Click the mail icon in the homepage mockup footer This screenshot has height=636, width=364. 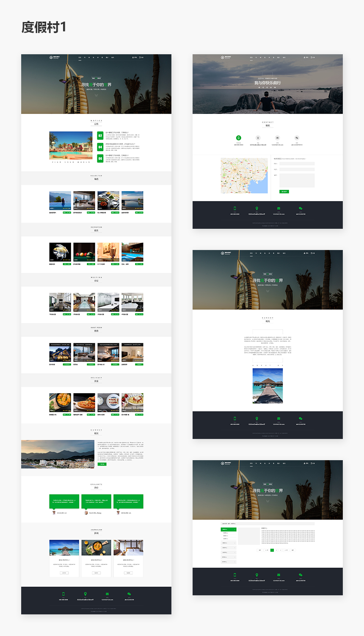[x=107, y=594]
